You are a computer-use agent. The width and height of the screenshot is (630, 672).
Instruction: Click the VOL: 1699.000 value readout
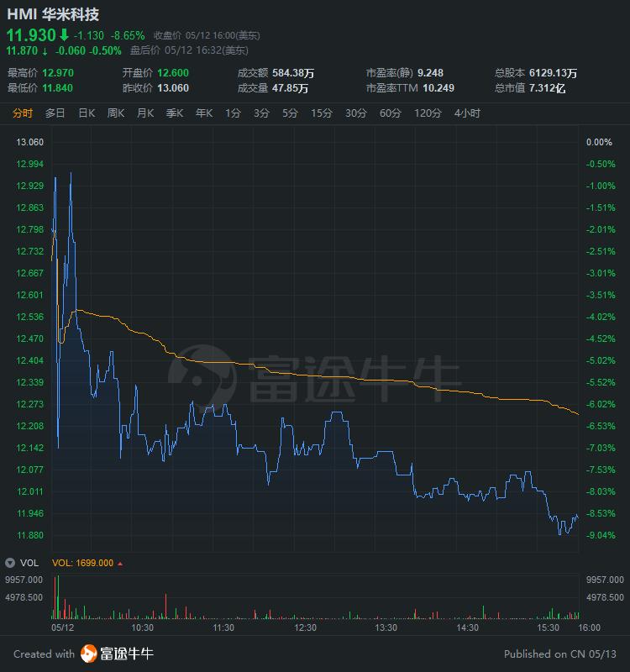[82, 563]
